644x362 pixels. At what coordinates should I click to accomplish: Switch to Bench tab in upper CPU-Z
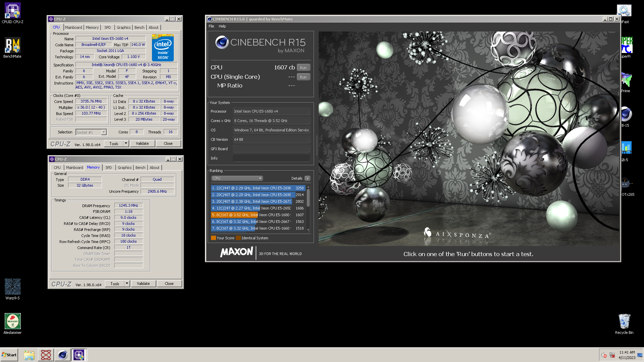coord(140,27)
